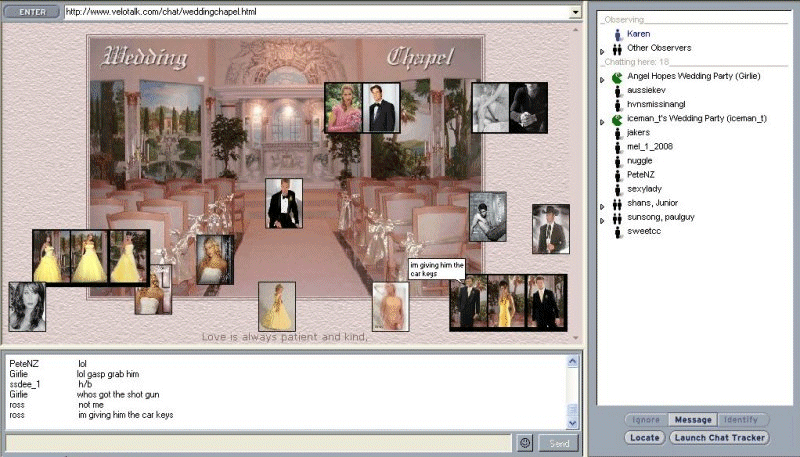The image size is (800, 457).
Task: Select PeteNZ in the chatting list
Action: click(641, 175)
